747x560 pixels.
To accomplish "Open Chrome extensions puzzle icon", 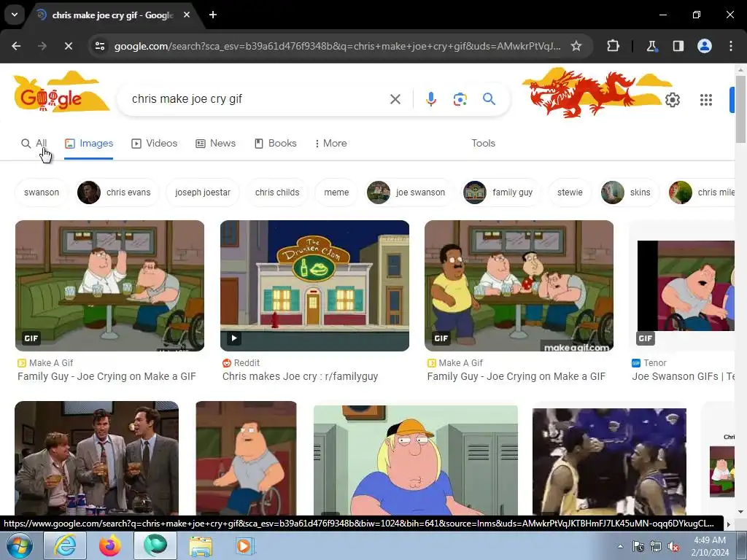I will [613, 46].
